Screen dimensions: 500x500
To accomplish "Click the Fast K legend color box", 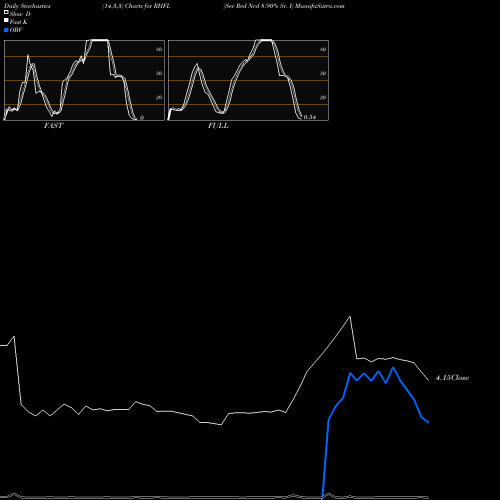I will tap(6, 21).
